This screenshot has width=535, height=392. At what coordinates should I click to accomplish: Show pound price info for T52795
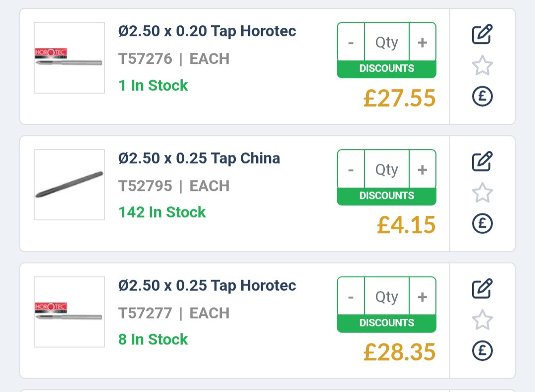pos(482,223)
